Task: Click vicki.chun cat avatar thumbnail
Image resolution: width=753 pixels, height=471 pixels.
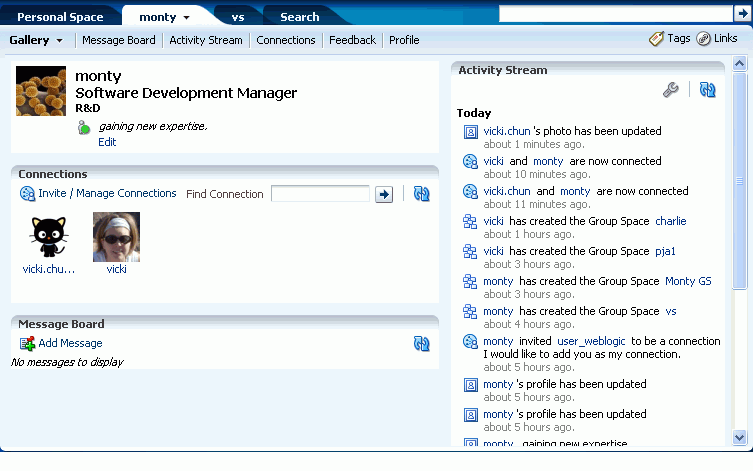Action: pos(49,237)
